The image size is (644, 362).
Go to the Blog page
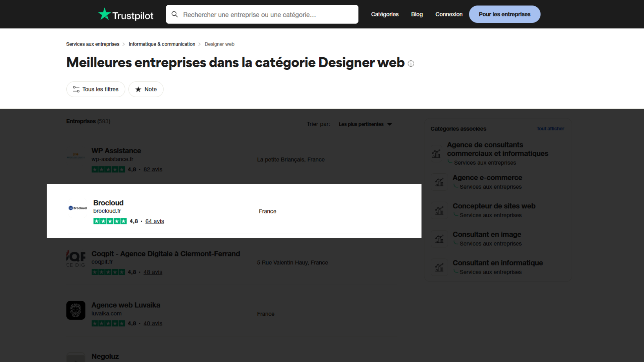[417, 14]
